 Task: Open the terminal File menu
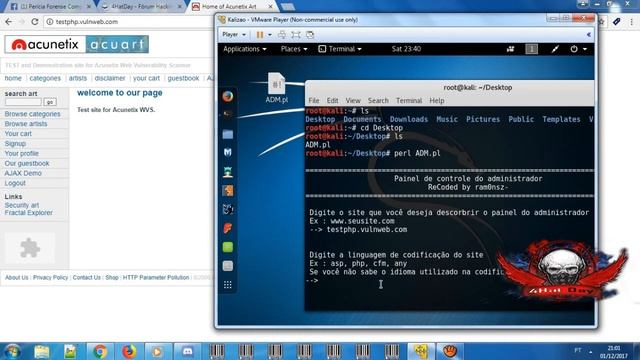click(x=313, y=100)
